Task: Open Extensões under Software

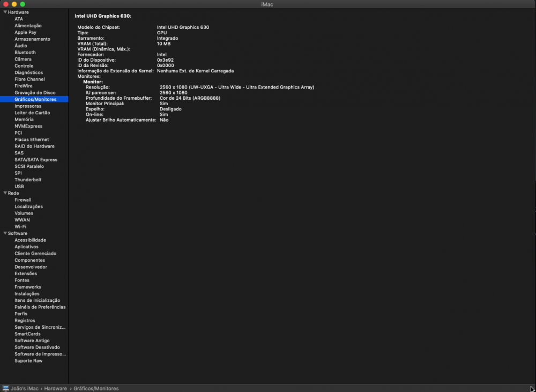Action: (x=26, y=273)
